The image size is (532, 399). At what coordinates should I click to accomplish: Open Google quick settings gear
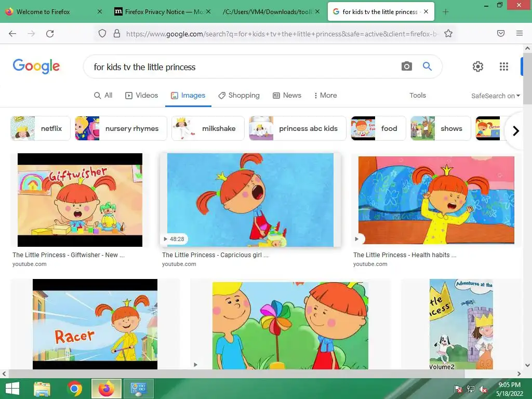(x=478, y=66)
